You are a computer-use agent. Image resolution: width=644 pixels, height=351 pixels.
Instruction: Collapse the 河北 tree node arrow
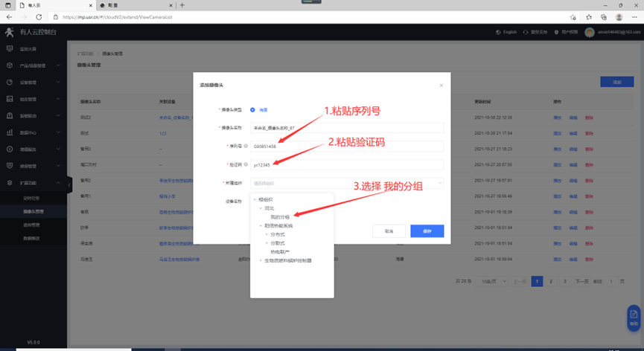coord(261,208)
